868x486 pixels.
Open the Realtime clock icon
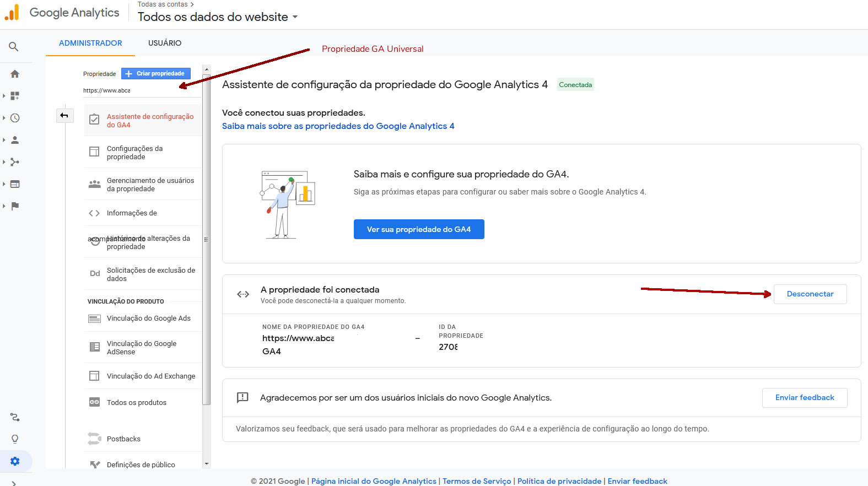click(x=15, y=118)
